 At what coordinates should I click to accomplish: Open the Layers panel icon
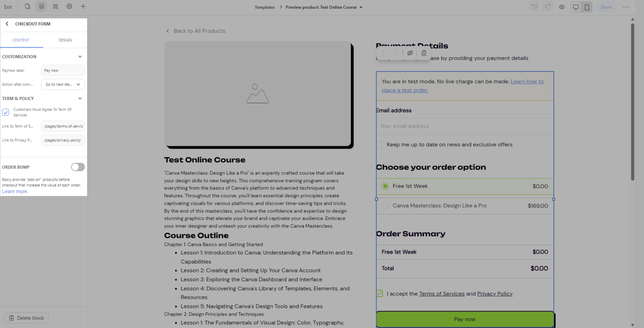tap(41, 6)
